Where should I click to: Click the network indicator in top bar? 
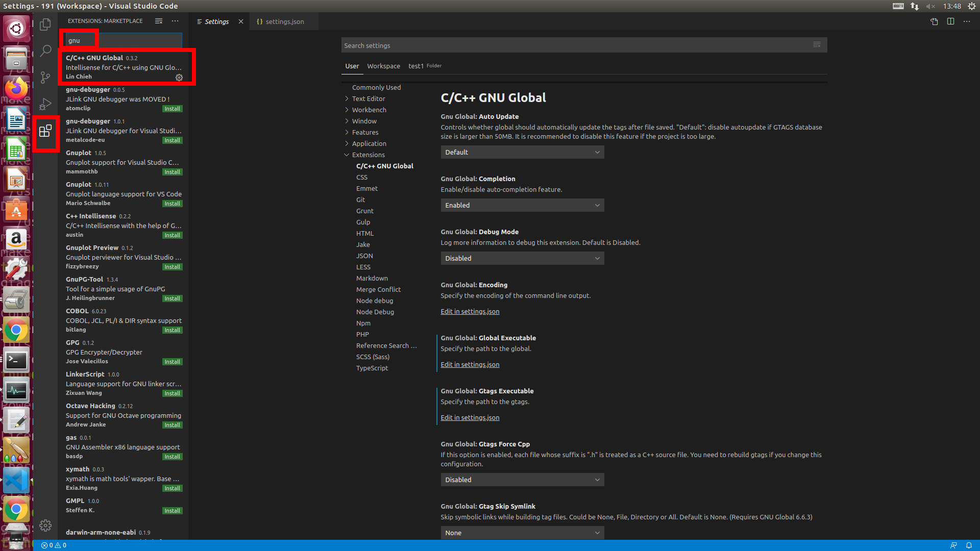tap(914, 6)
